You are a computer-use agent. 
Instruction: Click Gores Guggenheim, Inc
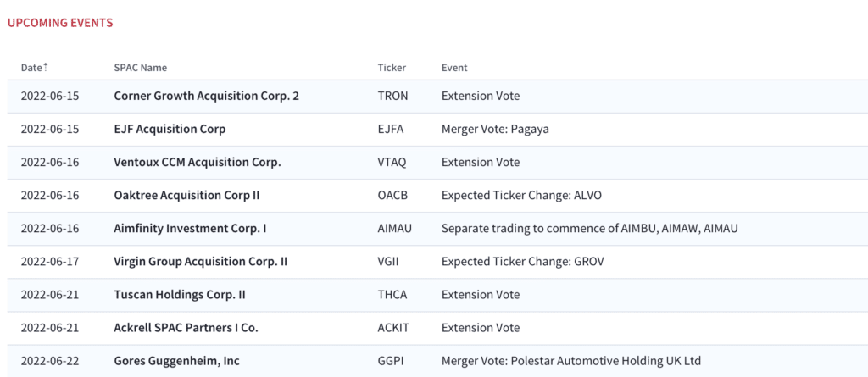176,361
